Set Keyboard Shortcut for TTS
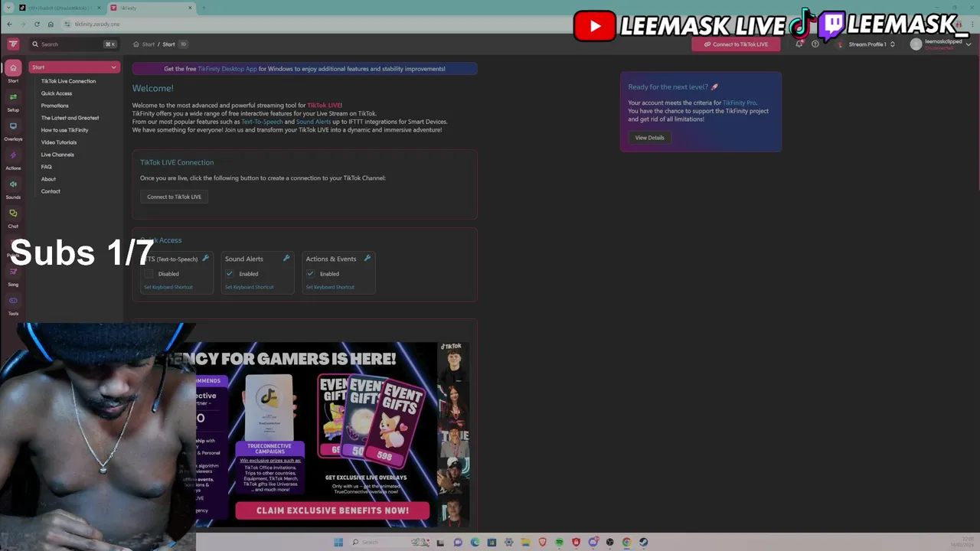 (168, 287)
